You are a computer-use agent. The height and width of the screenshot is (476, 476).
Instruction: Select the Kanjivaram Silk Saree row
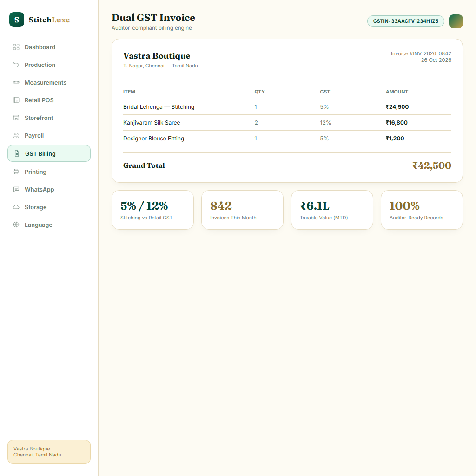point(287,123)
